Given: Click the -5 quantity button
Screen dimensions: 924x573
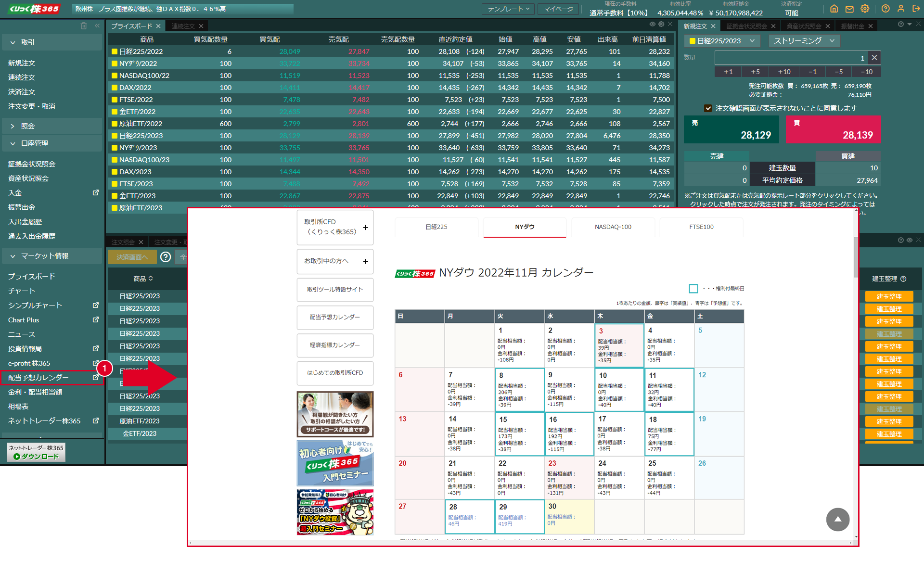Looking at the screenshot, I should 839,72.
